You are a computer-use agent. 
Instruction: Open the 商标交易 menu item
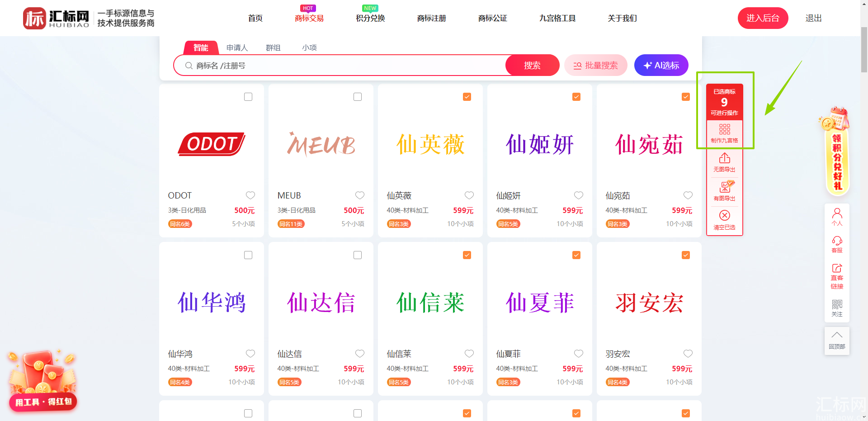point(309,18)
